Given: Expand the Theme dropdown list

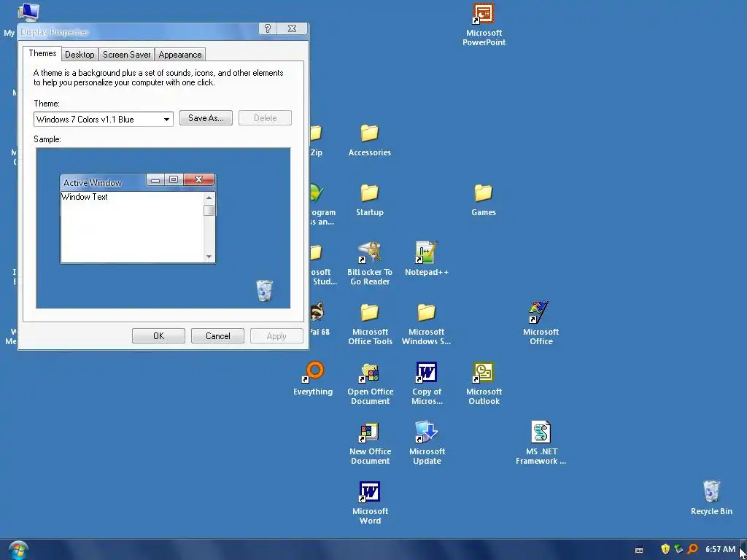Looking at the screenshot, I should click(166, 119).
